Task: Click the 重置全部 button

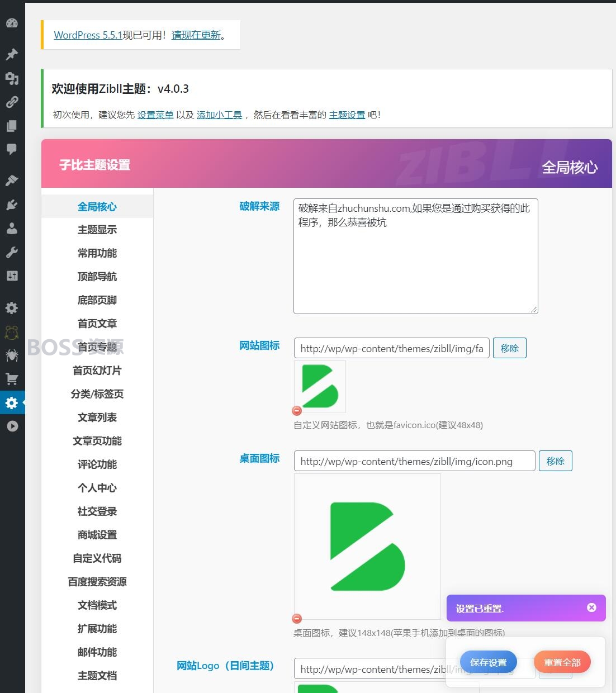Action: coord(562,662)
